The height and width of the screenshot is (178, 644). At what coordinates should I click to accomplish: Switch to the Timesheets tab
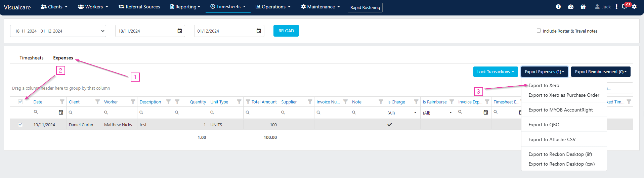(x=32, y=58)
